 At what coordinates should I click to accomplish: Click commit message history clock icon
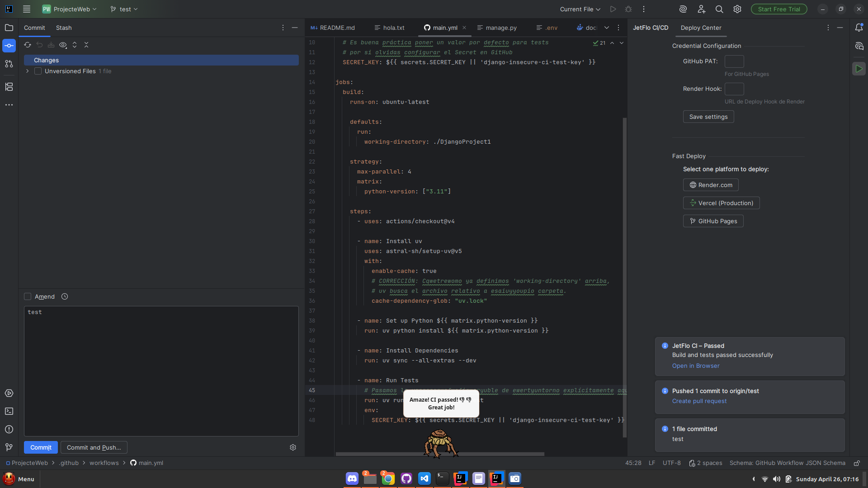click(x=65, y=296)
